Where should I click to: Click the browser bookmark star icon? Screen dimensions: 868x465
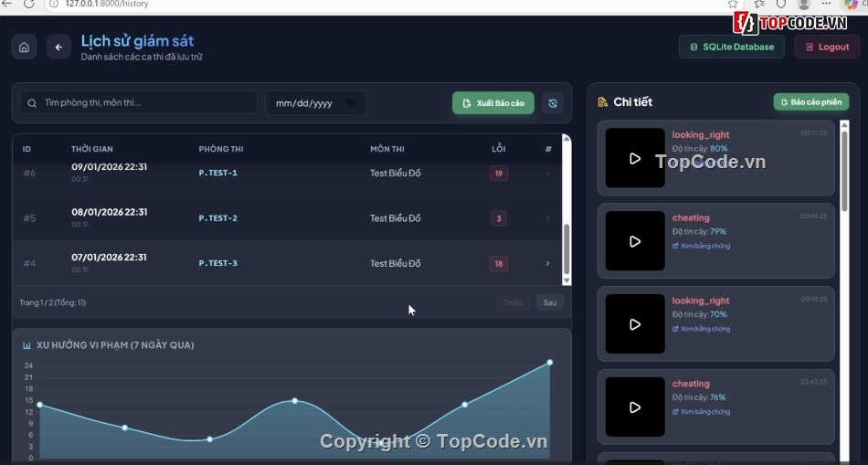point(733,4)
